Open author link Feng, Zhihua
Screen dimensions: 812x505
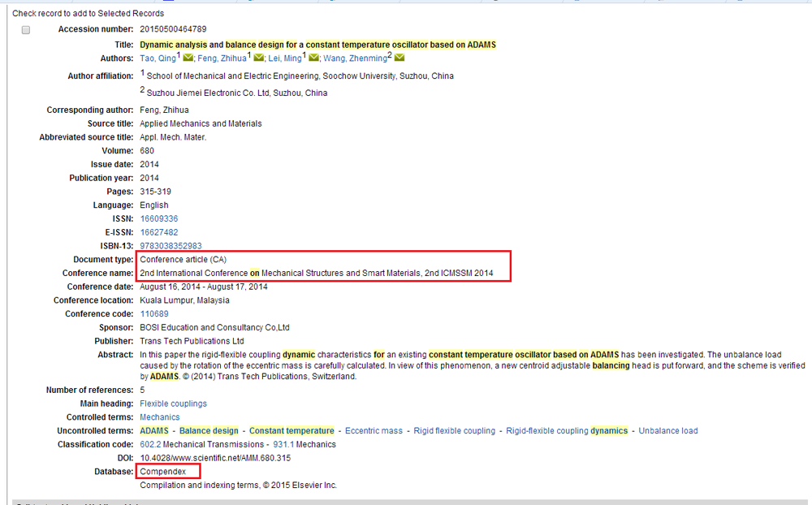222,58
